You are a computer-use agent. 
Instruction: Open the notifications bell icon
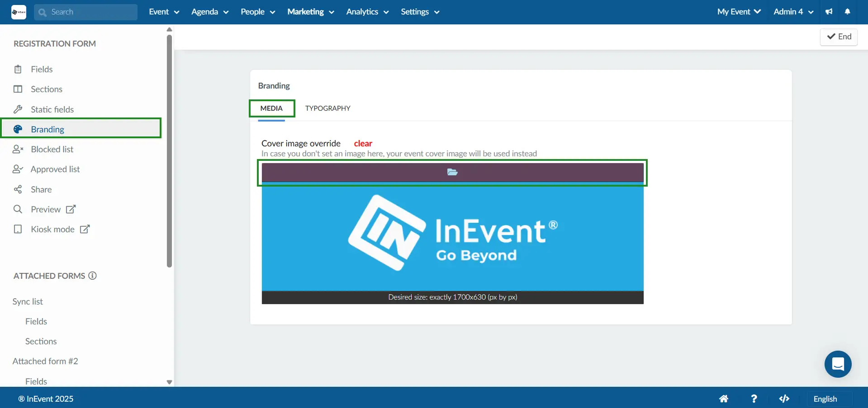(848, 12)
